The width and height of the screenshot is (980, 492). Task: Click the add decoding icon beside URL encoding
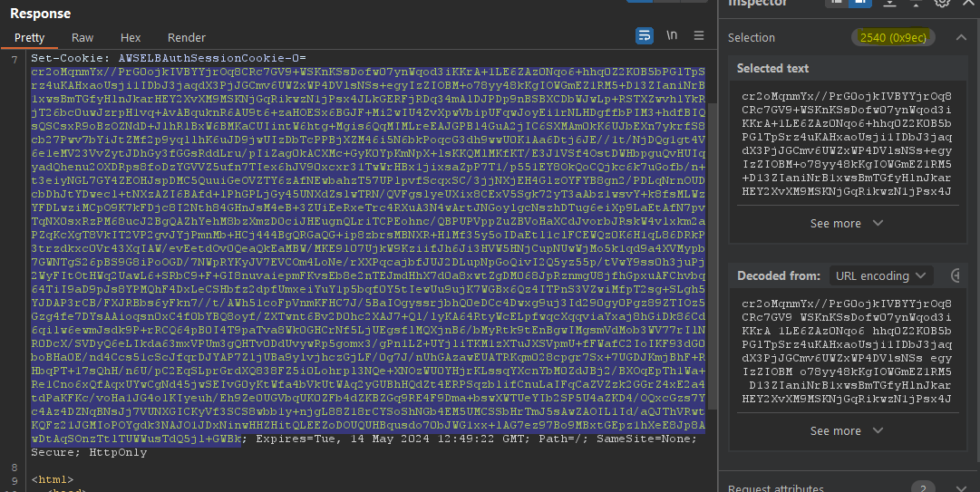point(955,275)
